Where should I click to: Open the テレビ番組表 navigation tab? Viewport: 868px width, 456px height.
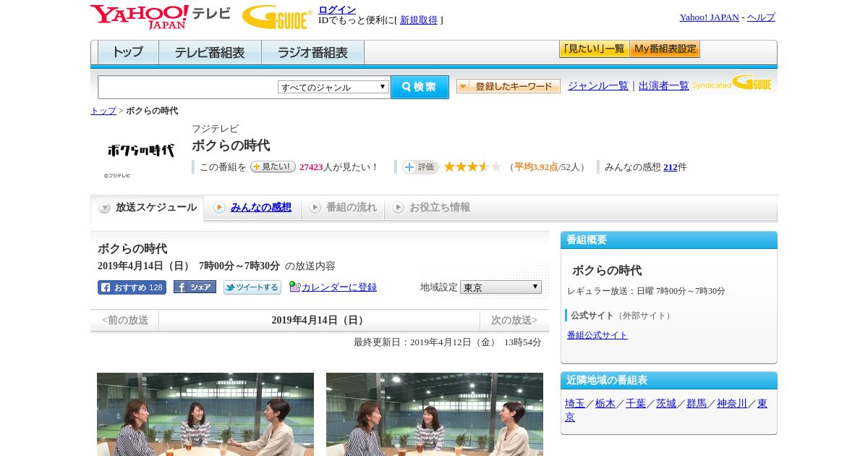point(210,52)
